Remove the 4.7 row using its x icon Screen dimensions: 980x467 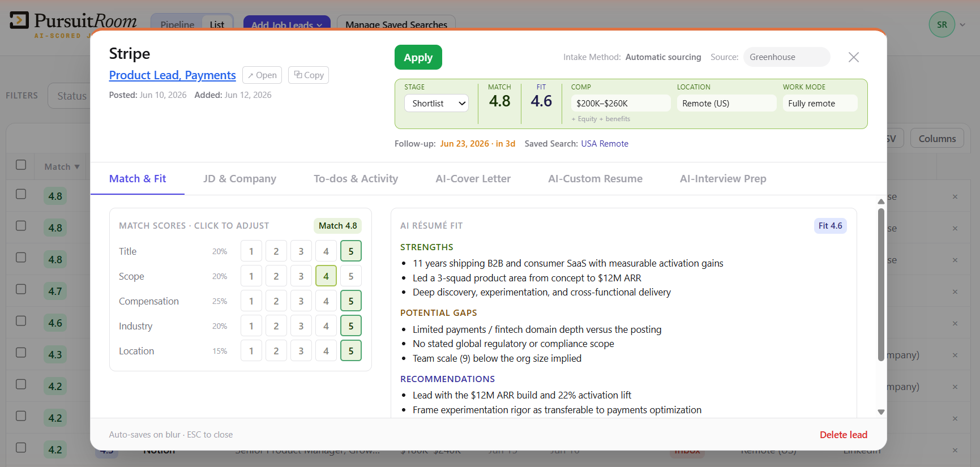pos(955,292)
